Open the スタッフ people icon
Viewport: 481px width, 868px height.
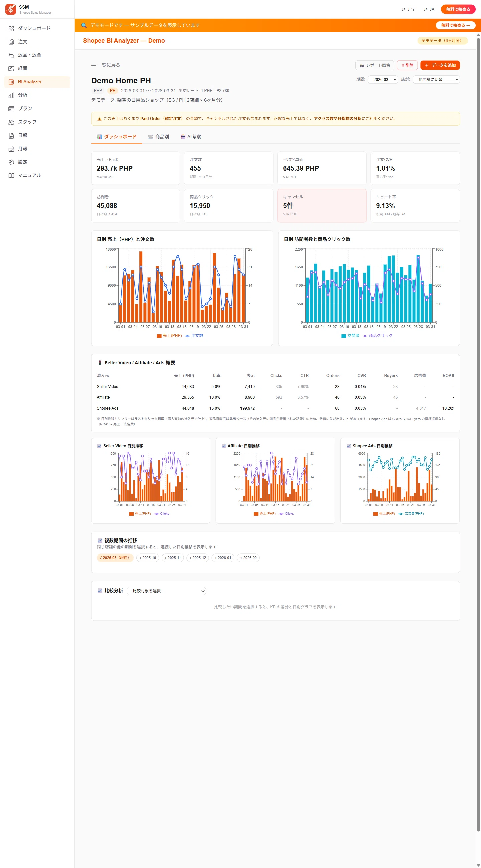[x=11, y=122]
